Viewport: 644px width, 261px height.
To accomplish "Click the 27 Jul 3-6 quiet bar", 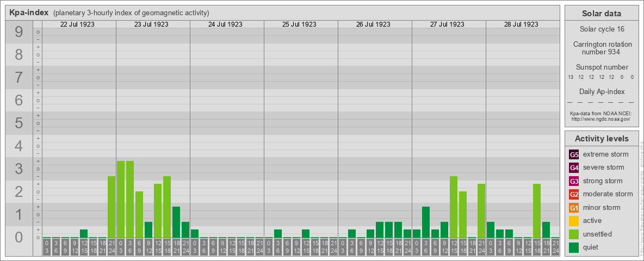I will click(x=425, y=222).
